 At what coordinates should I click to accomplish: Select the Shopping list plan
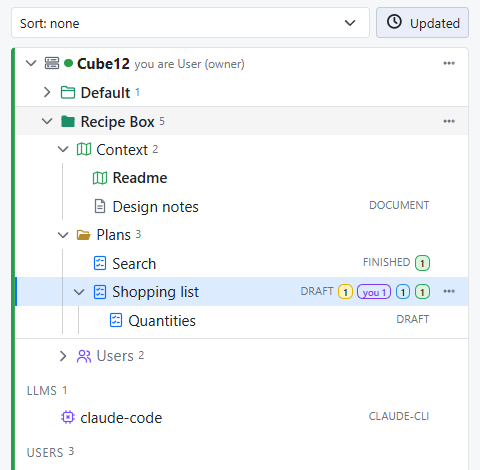[x=242, y=292]
